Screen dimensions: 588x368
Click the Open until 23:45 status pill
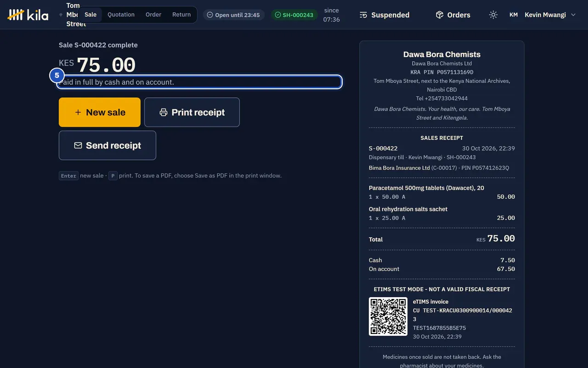234,15
